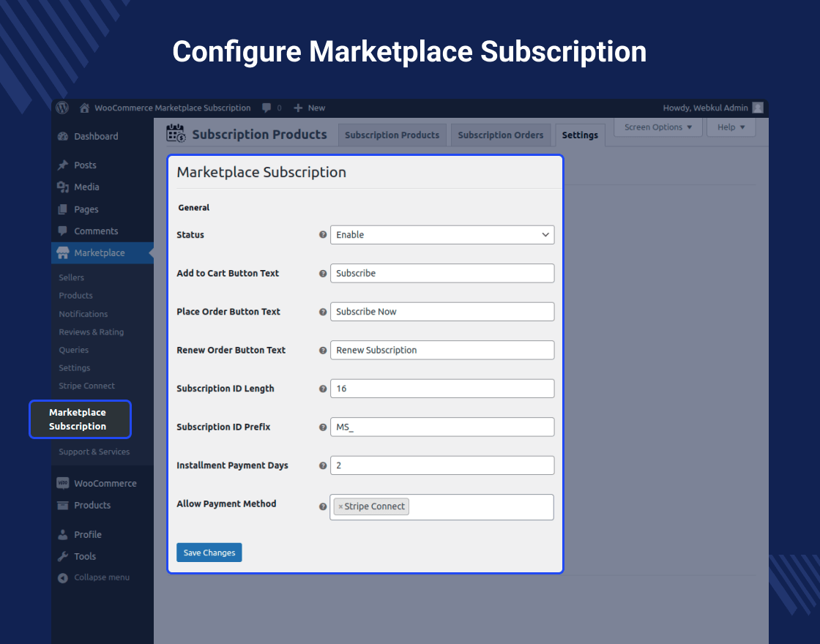Focus Subscription ID Length field

click(x=442, y=389)
